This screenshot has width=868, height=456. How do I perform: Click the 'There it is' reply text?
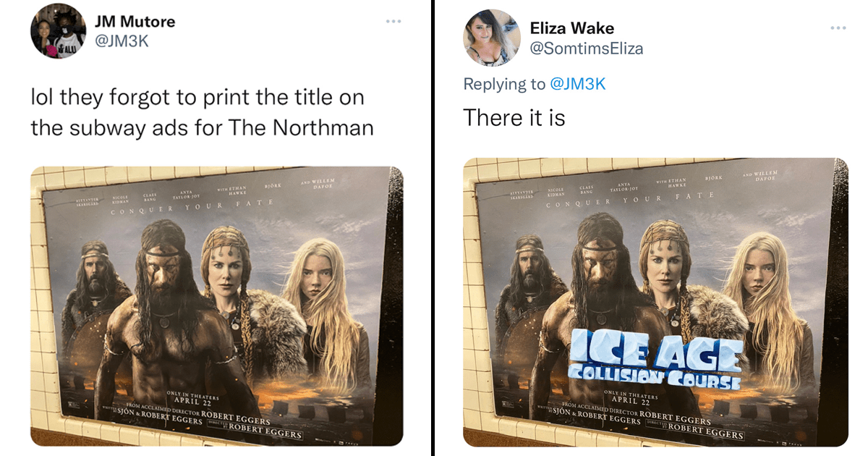[514, 117]
